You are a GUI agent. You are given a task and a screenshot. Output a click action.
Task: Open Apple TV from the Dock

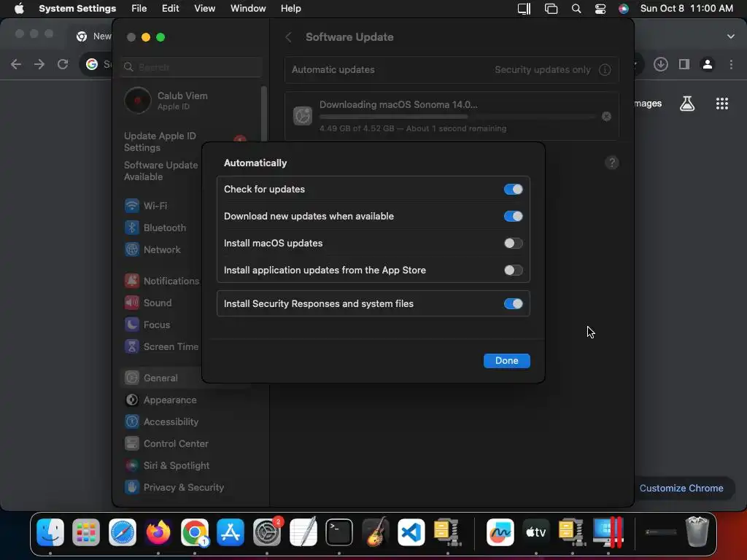click(x=536, y=532)
